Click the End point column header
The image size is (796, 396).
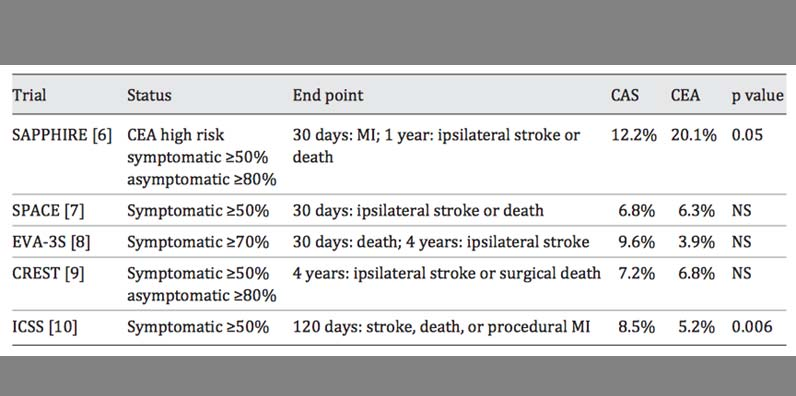pyautogui.click(x=328, y=95)
